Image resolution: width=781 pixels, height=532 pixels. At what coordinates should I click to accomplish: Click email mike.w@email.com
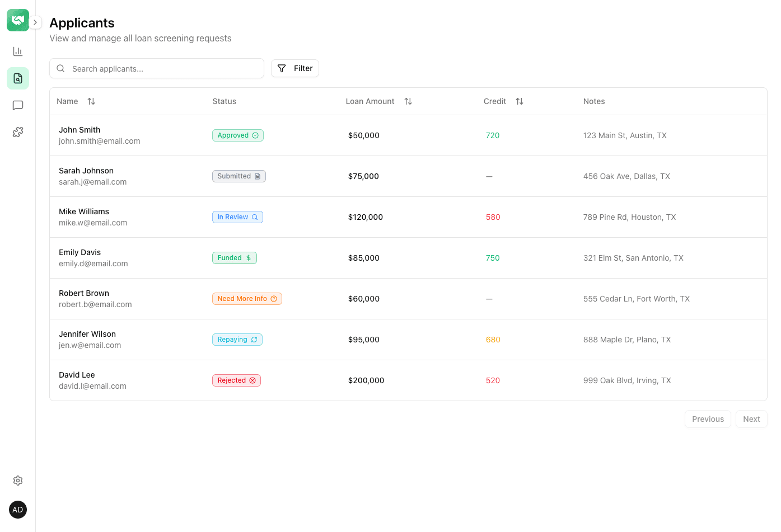93,223
